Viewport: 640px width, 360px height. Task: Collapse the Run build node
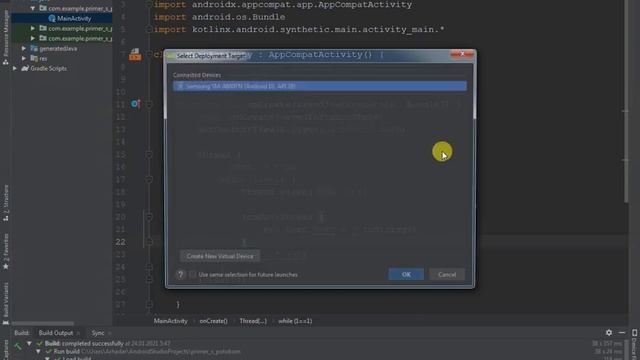(38, 351)
